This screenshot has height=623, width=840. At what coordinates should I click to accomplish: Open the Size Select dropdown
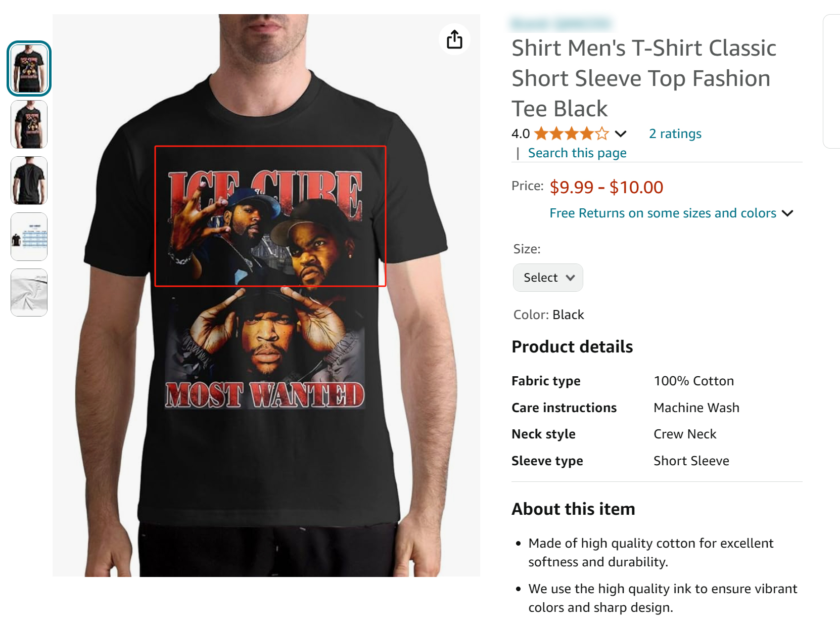[548, 278]
